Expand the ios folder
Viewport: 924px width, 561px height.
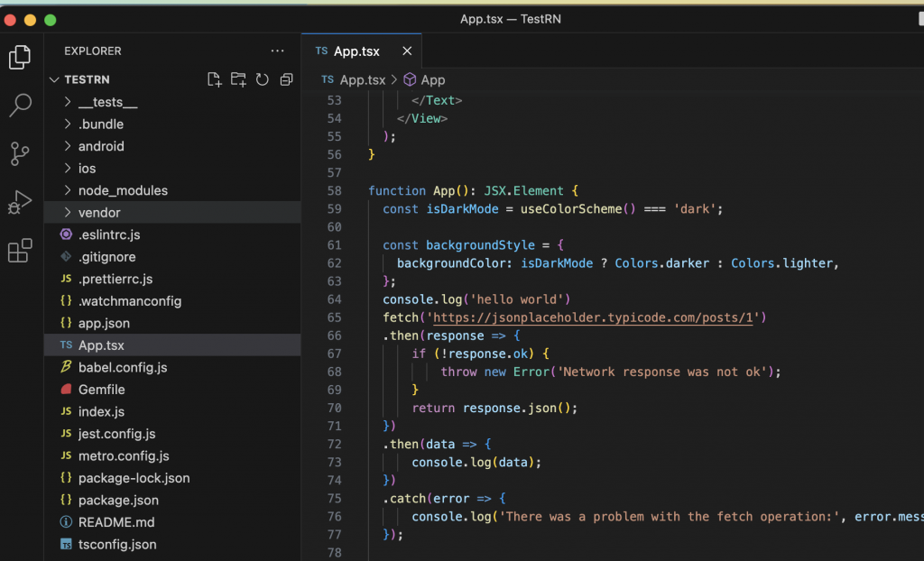[x=172, y=169]
